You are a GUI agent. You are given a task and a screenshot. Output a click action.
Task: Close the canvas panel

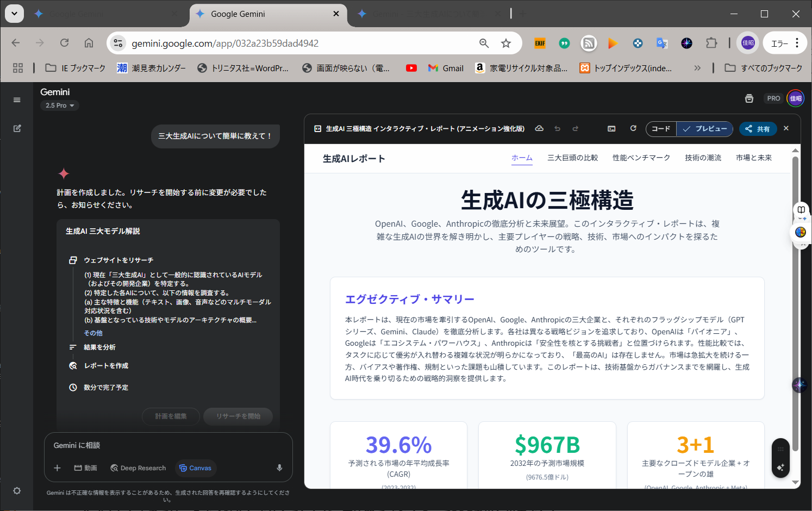786,128
